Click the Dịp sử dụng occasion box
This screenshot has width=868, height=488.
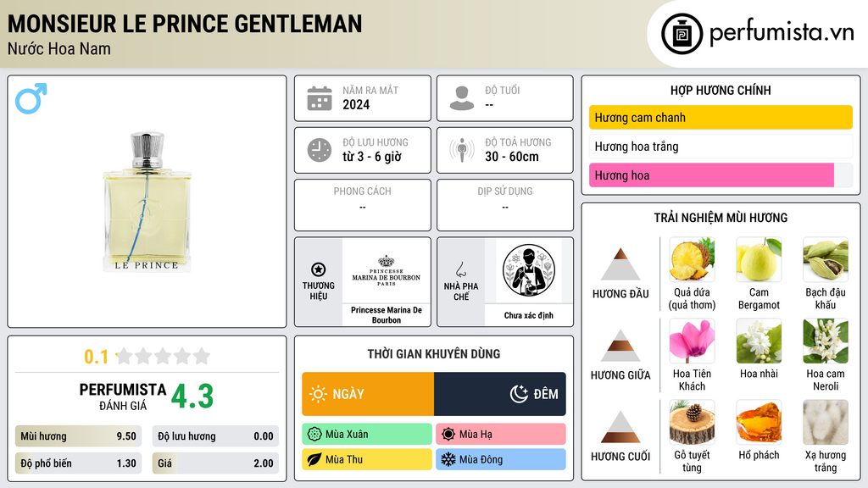505,205
